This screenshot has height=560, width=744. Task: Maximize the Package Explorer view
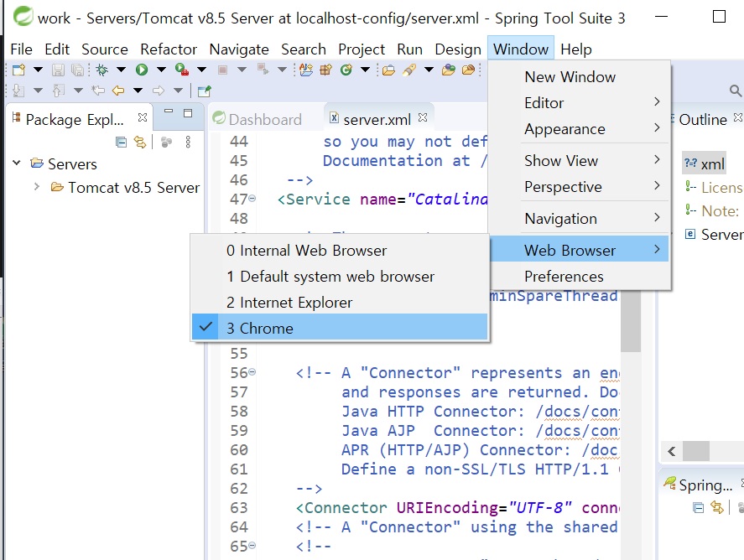coord(188,113)
